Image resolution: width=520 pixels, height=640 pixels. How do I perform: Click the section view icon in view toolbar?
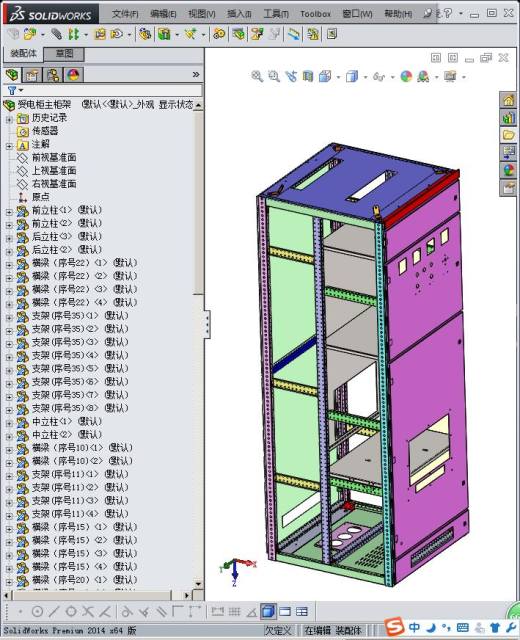point(308,76)
